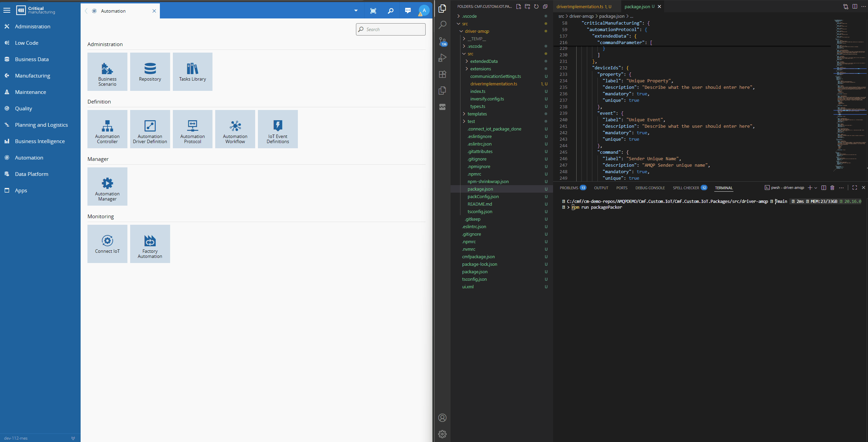Open the Automation Workflow tile
The height and width of the screenshot is (442, 868).
pos(235,129)
